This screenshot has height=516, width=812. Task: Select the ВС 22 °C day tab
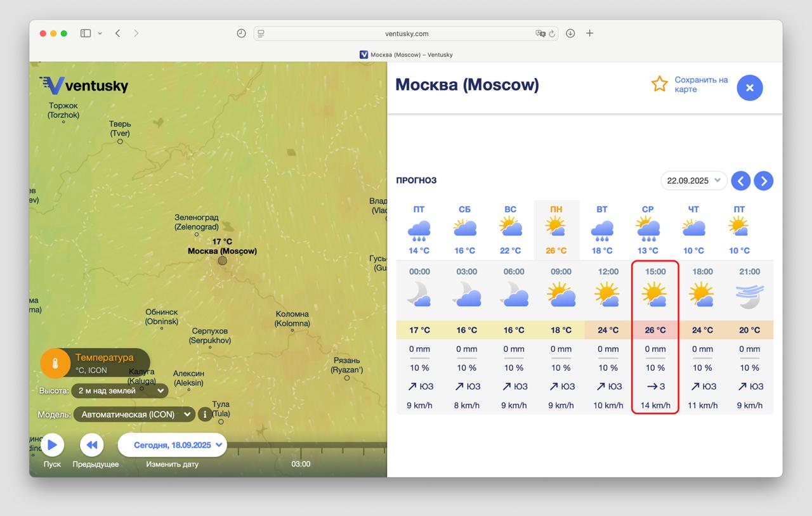coord(510,229)
